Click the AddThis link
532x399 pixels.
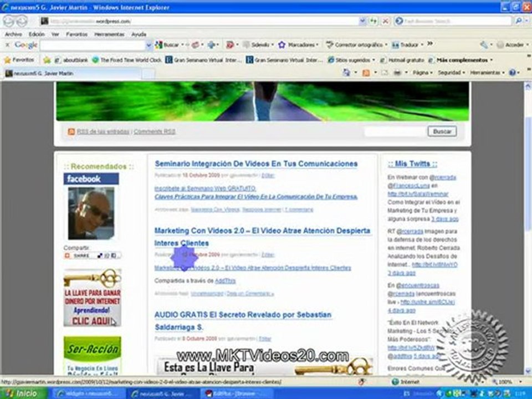(226, 280)
